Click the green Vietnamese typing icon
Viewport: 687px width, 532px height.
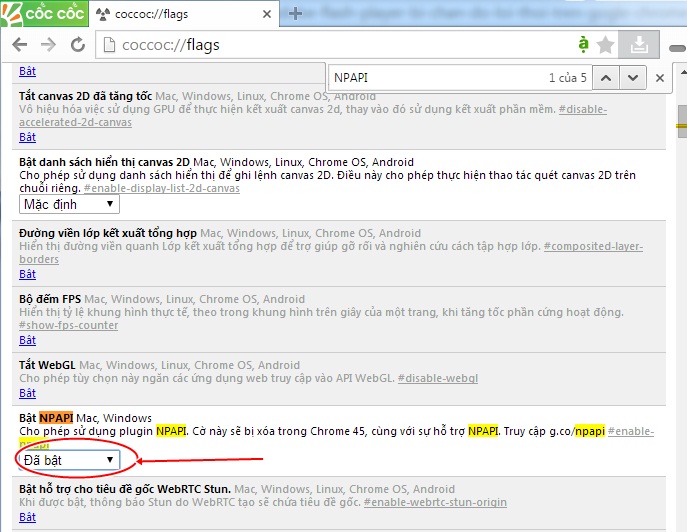click(583, 44)
